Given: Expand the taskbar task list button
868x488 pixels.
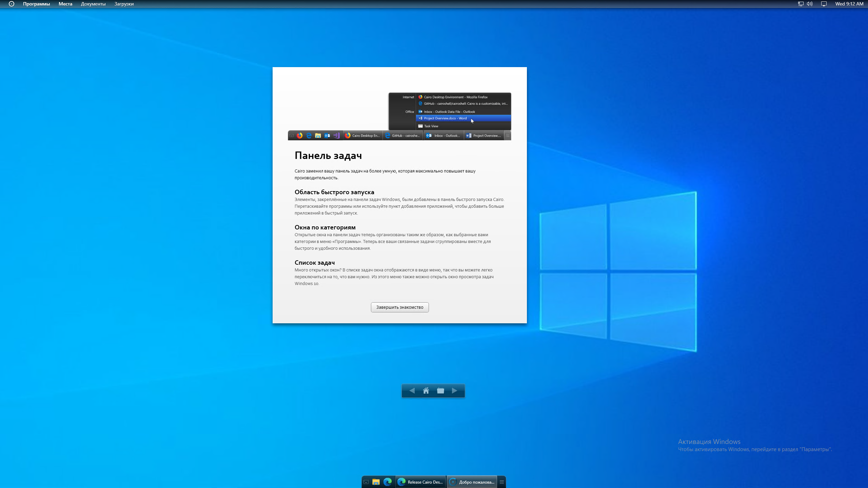Looking at the screenshot, I should (x=501, y=482).
